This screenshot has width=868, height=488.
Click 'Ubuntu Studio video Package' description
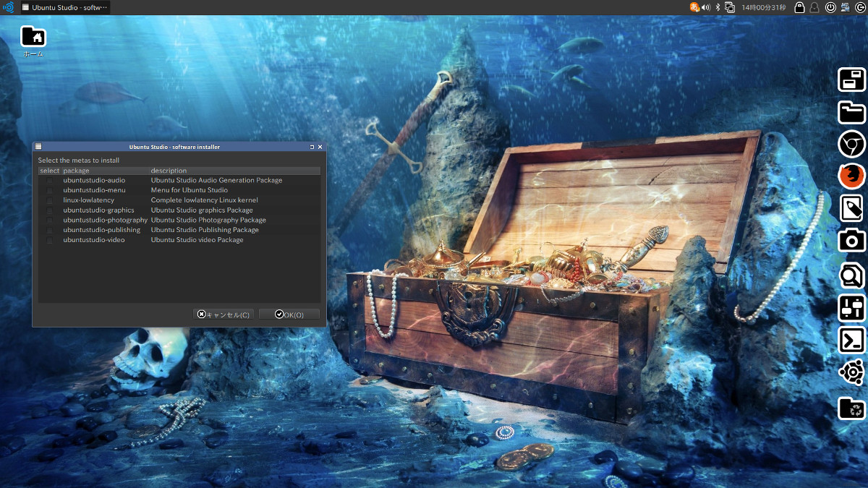197,240
